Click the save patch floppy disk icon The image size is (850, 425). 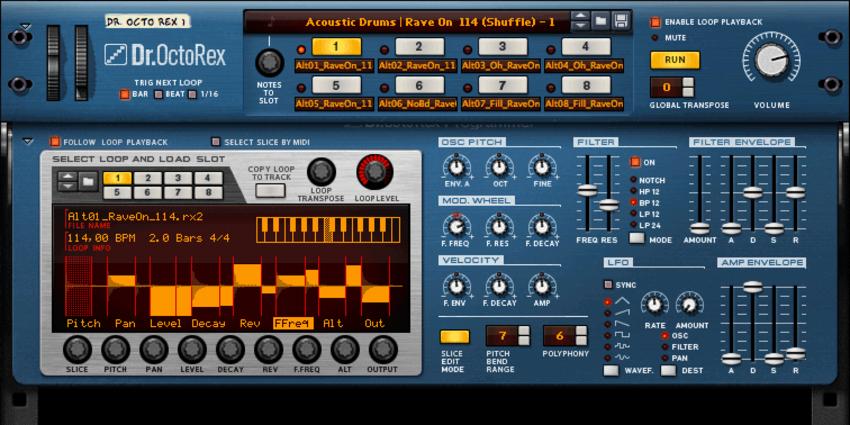pyautogui.click(x=621, y=21)
